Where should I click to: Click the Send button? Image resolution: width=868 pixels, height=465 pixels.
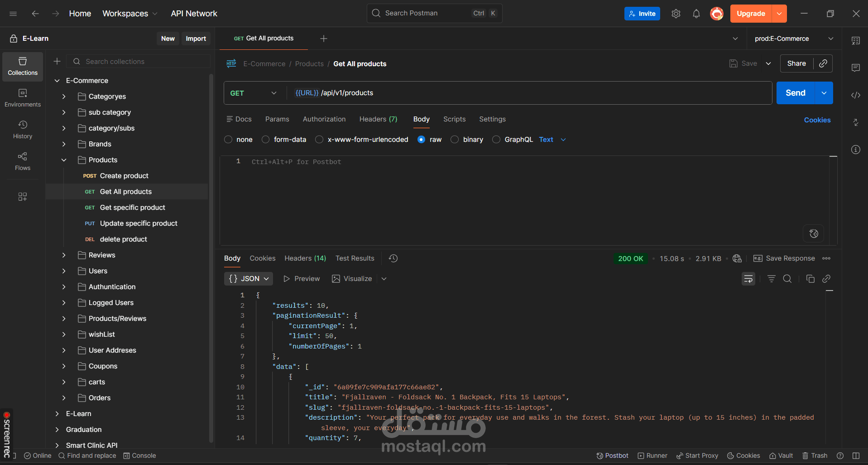pos(796,93)
